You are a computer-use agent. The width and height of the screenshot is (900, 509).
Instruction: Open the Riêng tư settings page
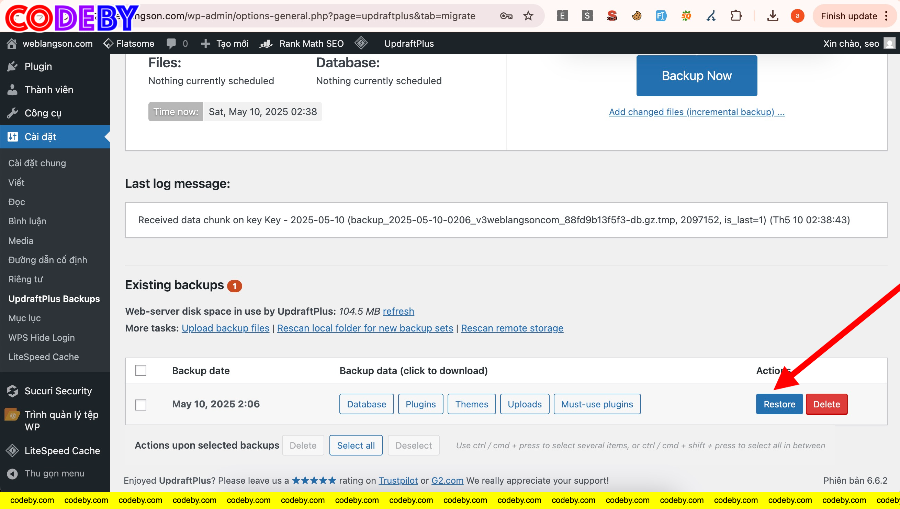[x=26, y=279]
